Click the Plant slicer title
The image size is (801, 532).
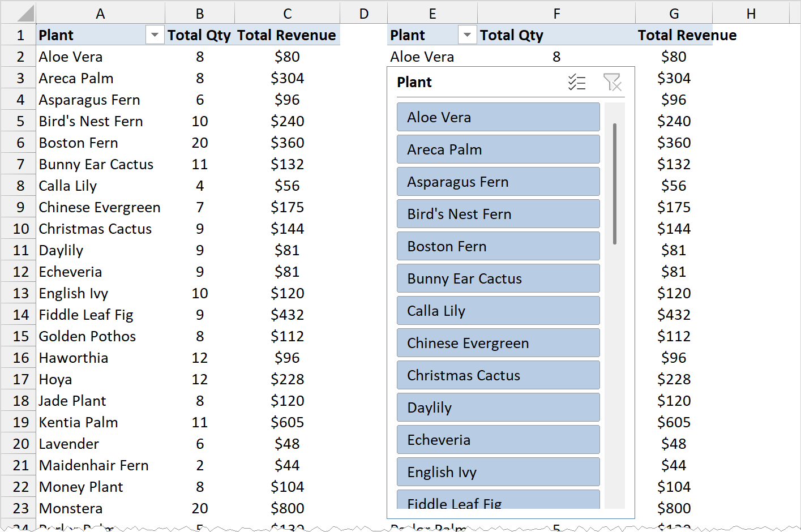[414, 83]
